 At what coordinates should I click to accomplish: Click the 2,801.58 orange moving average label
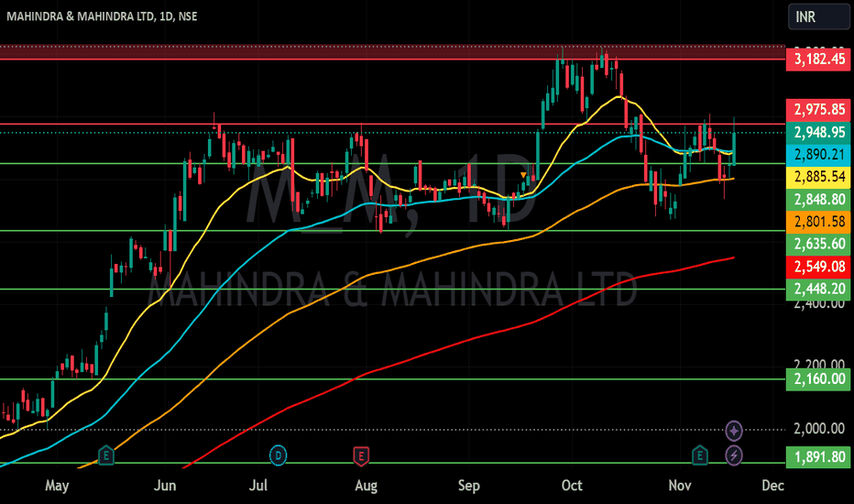pos(818,222)
